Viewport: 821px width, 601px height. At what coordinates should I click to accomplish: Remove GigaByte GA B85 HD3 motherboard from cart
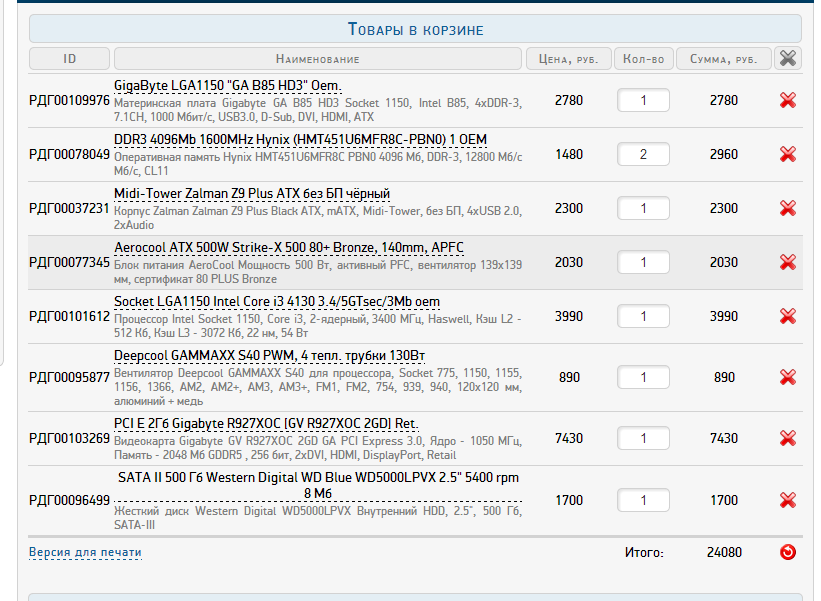pyautogui.click(x=787, y=100)
